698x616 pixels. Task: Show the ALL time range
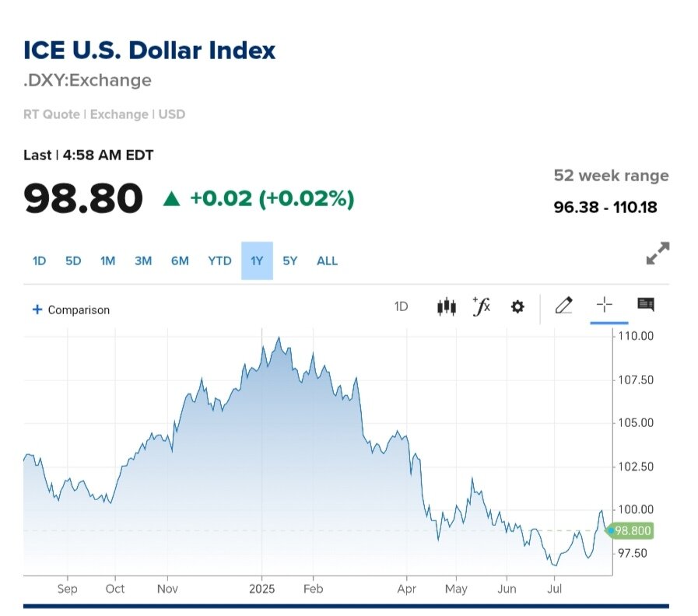point(327,261)
